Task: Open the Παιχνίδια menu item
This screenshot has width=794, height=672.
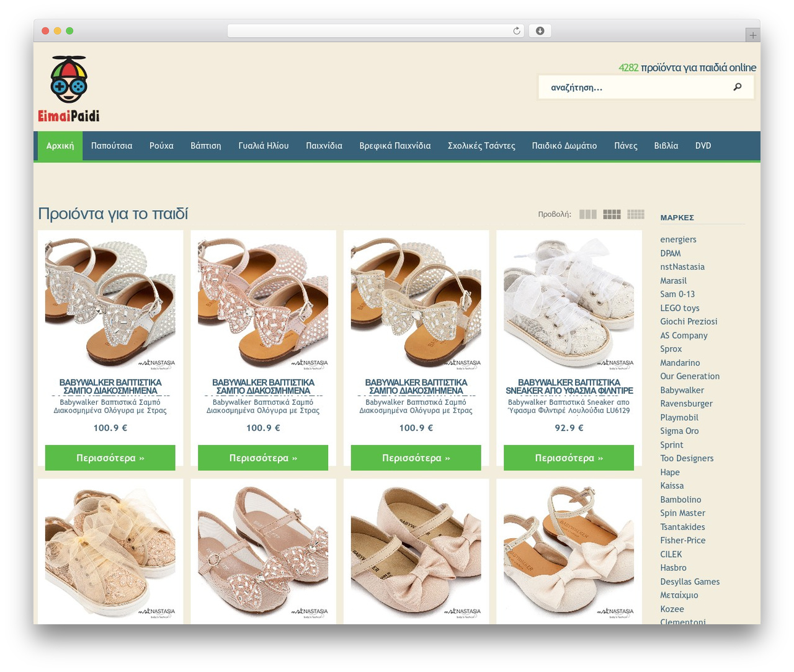Action: point(324,146)
